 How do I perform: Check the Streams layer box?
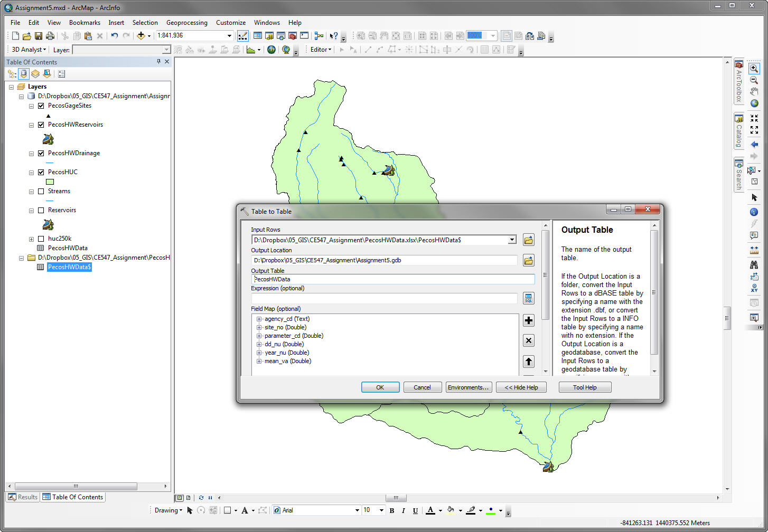[41, 192]
